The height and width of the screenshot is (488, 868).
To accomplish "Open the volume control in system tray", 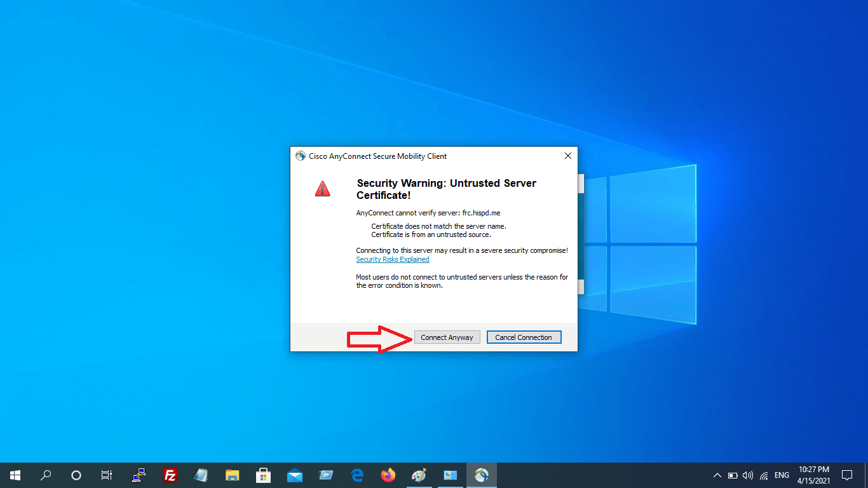I will pos(748,475).
